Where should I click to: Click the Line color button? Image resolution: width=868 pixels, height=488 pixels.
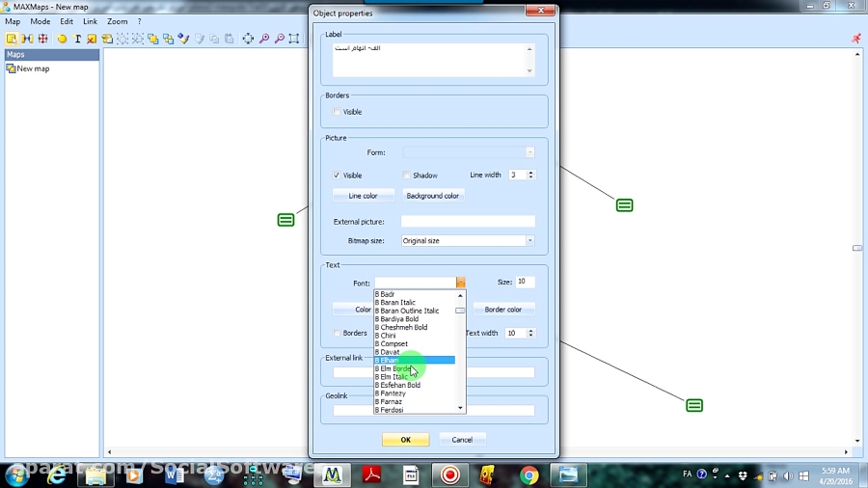pyautogui.click(x=363, y=196)
